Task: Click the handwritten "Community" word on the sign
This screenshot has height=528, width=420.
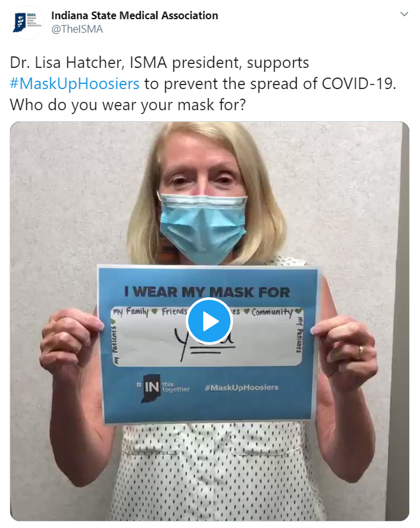Action: tap(273, 313)
